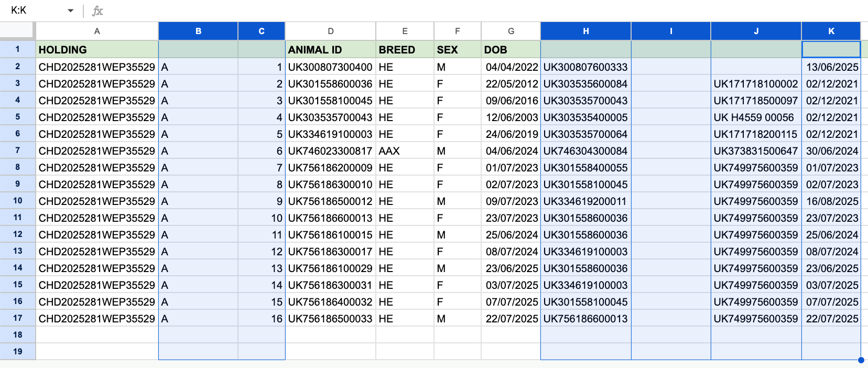Click cell with UK300807300400

331,67
